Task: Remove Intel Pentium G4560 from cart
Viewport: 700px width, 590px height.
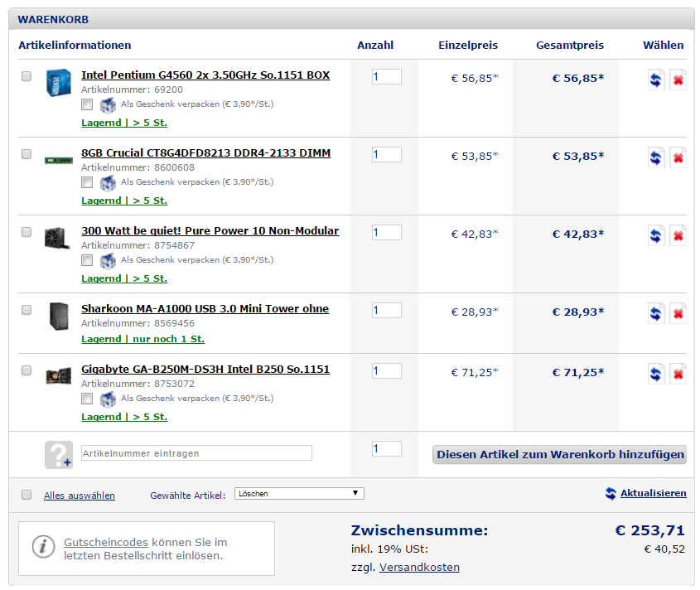Action: (x=678, y=80)
